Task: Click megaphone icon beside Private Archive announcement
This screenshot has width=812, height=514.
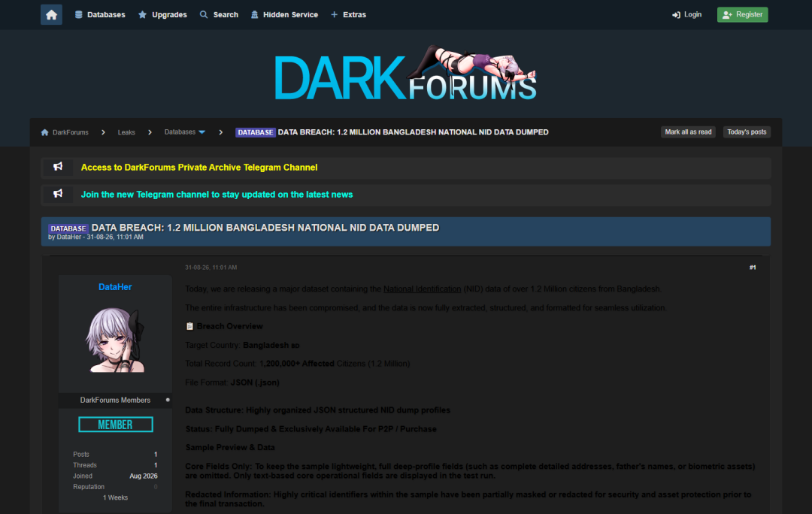Action: click(58, 167)
